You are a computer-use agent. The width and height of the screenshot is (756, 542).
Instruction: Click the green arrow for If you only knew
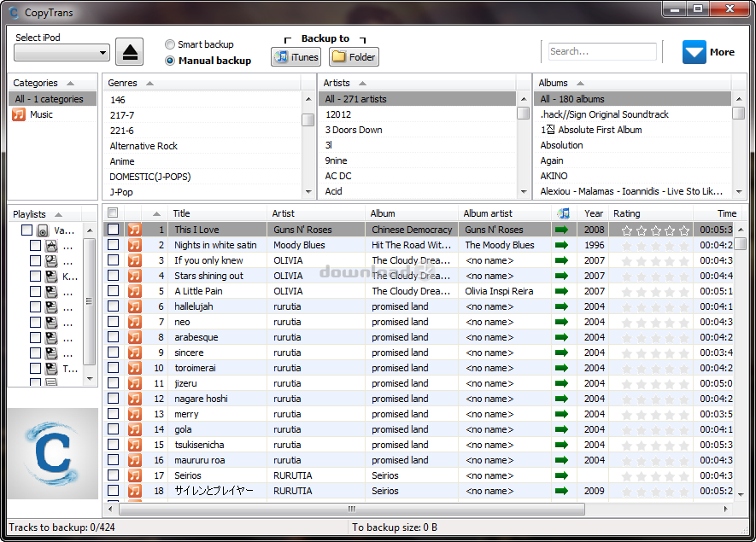click(562, 260)
